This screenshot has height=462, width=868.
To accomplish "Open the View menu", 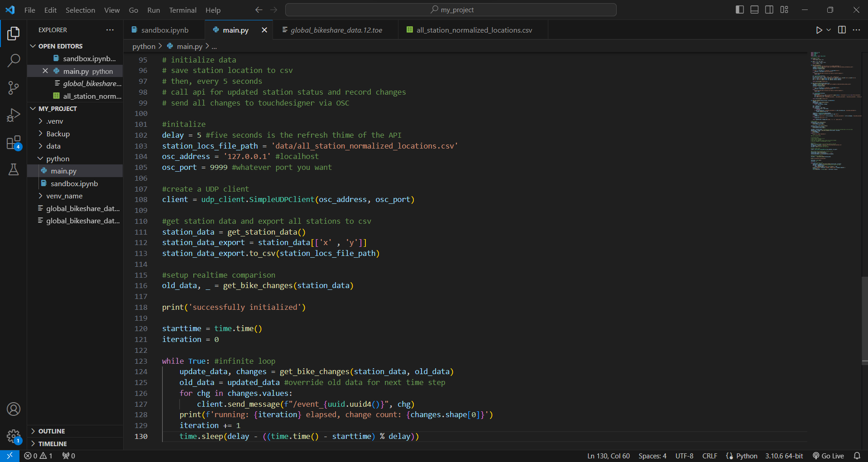I will coord(112,10).
